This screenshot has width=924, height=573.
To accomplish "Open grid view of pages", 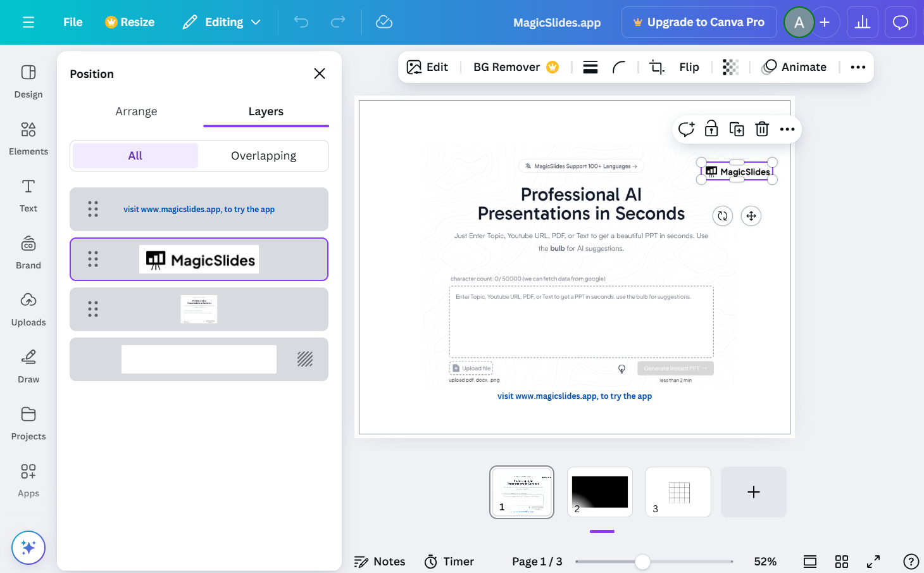I will pos(842,562).
